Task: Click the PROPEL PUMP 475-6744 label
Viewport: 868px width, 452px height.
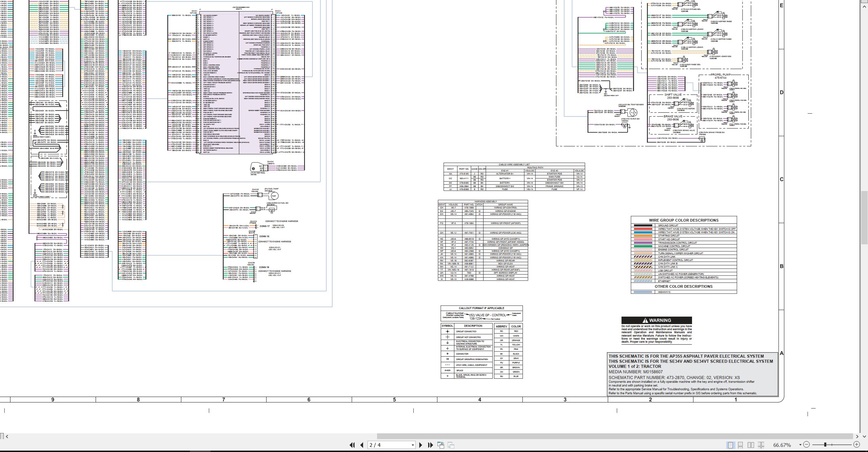Action: (720, 76)
